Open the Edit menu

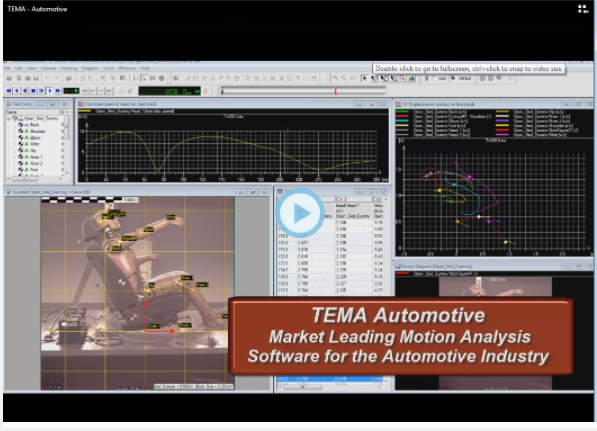tap(19, 68)
